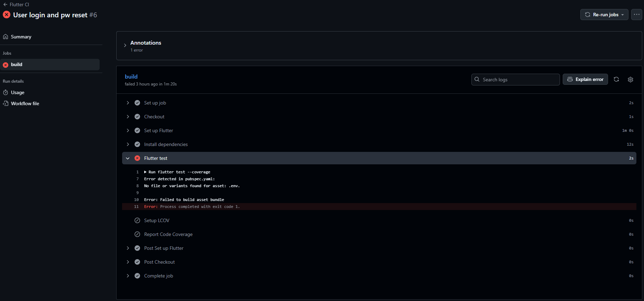Image resolution: width=644 pixels, height=301 pixels.
Task: Click the red failure icon beside the run title
Action: tap(6, 15)
